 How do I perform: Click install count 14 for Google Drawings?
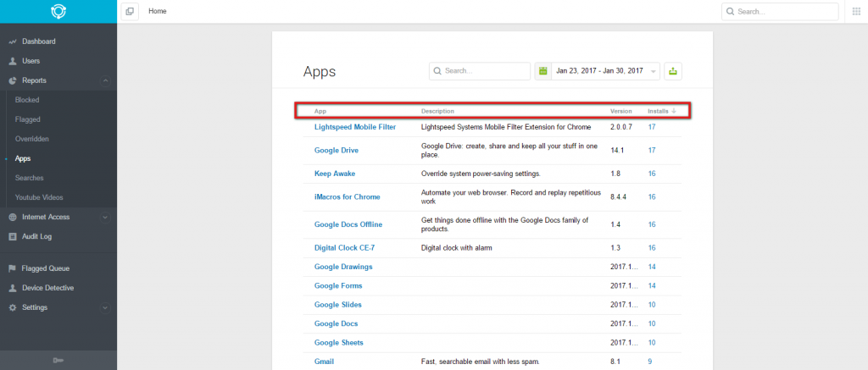(x=652, y=268)
